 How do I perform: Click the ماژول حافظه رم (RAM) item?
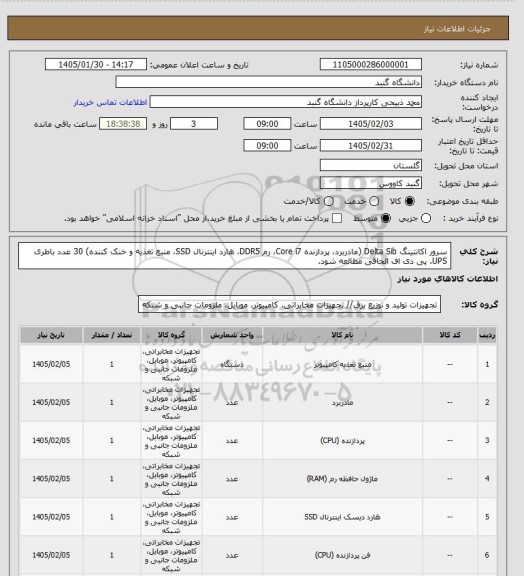[x=342, y=479]
